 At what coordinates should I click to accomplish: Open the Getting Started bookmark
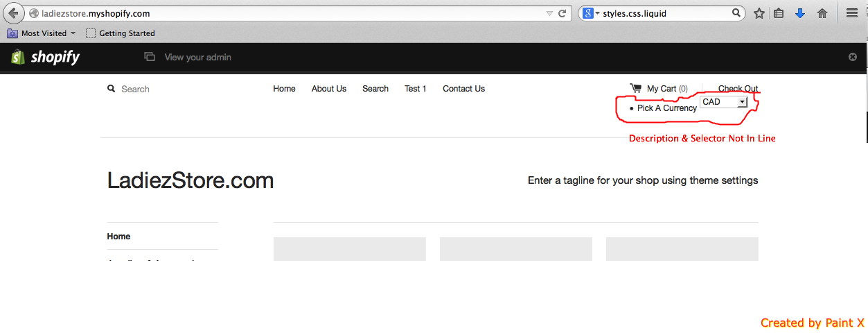[x=120, y=33]
